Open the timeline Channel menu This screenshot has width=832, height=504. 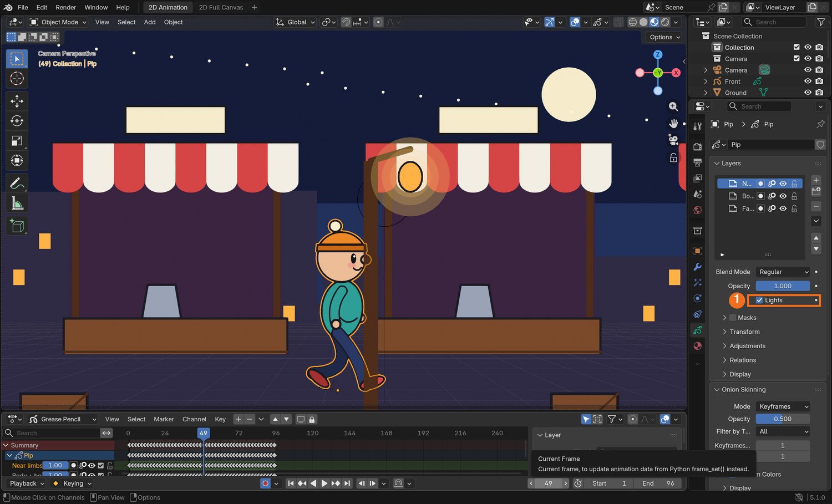tap(194, 419)
